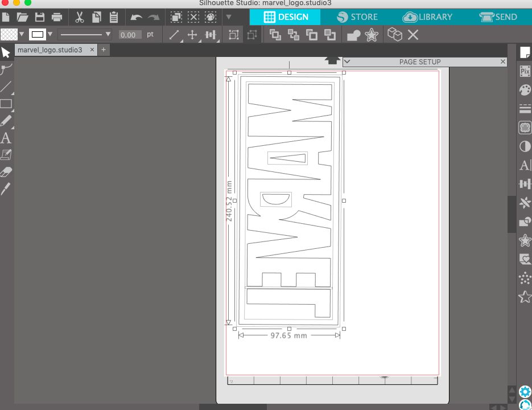Open the line style dropdown
The height and width of the screenshot is (410, 532).
[85, 34]
